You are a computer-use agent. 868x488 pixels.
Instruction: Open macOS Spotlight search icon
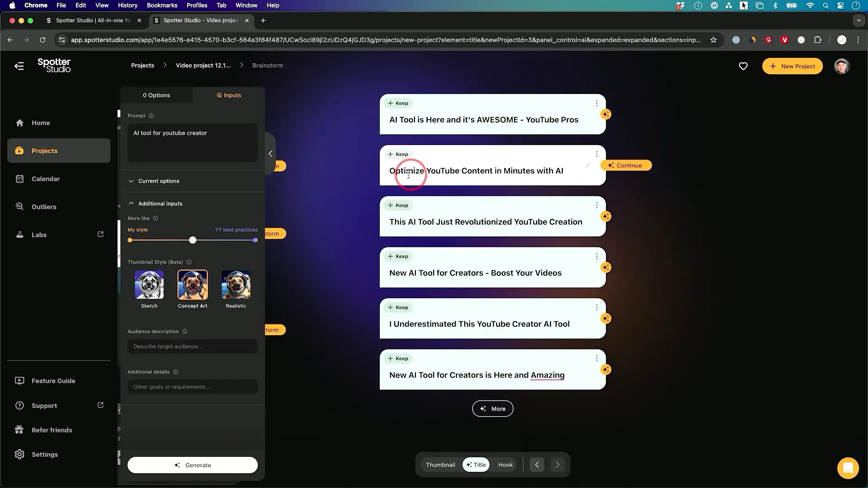tap(826, 5)
